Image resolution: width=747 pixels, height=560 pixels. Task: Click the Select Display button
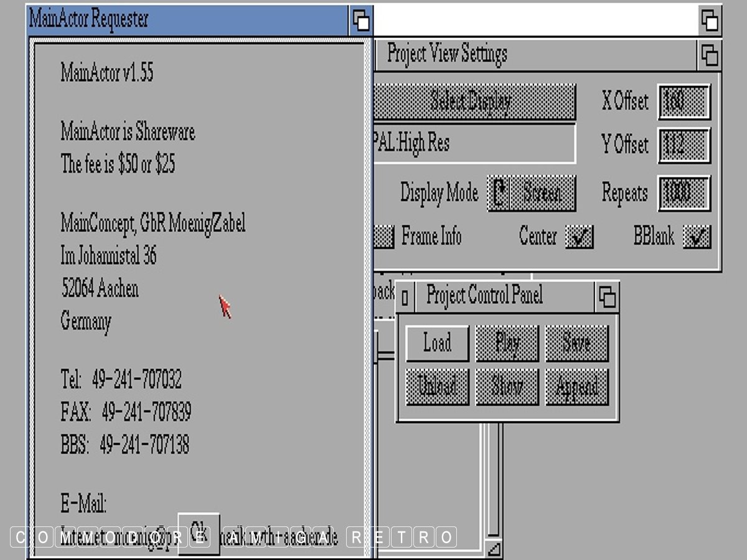[x=474, y=101]
